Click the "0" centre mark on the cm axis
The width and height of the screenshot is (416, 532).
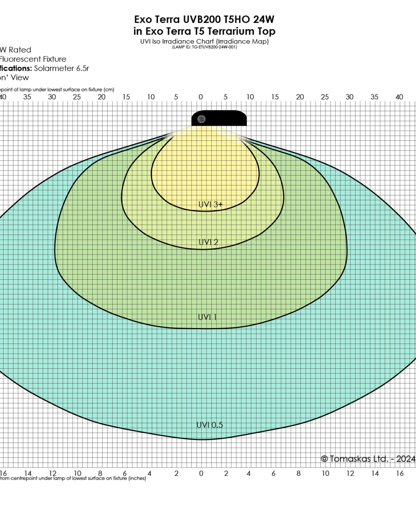click(201, 97)
